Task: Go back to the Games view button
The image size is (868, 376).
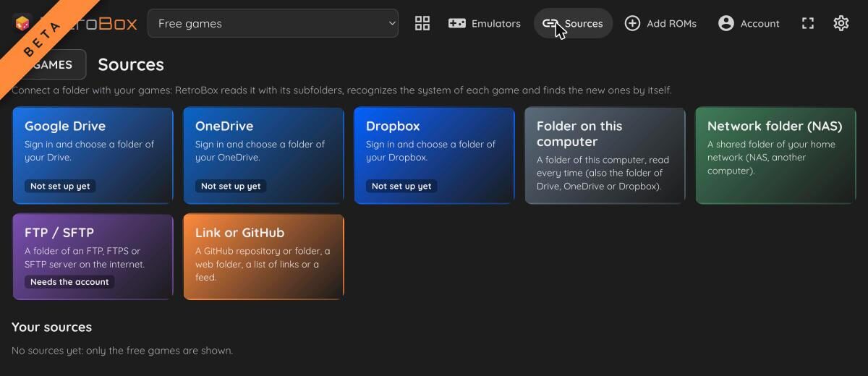Action: pyautogui.click(x=49, y=64)
